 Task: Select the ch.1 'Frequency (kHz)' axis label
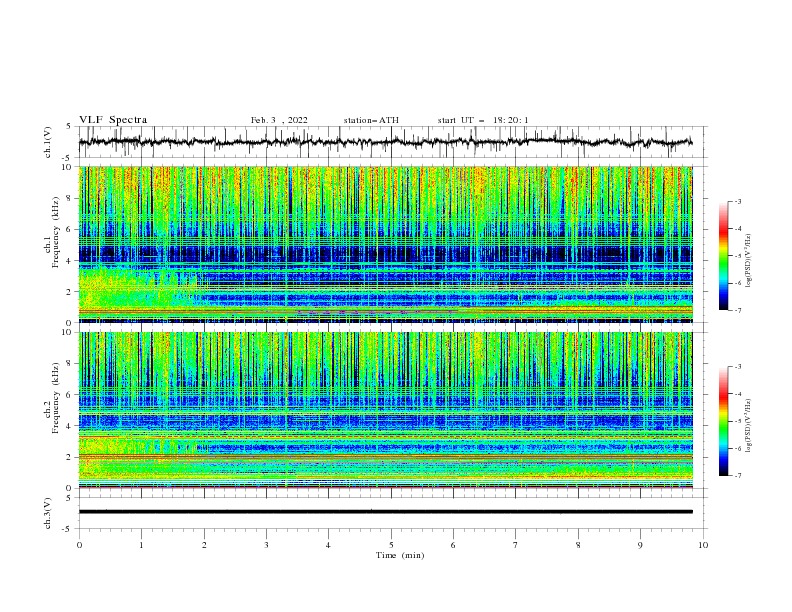click(x=56, y=230)
